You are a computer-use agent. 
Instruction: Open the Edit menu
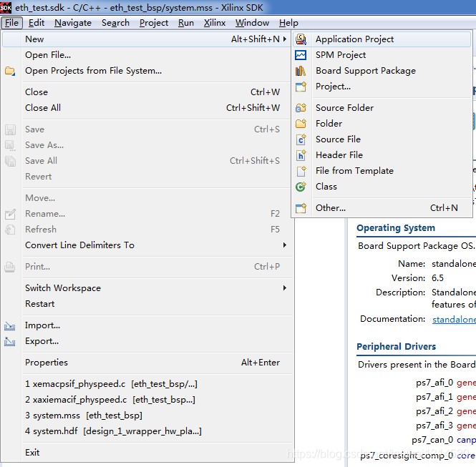[x=37, y=23]
